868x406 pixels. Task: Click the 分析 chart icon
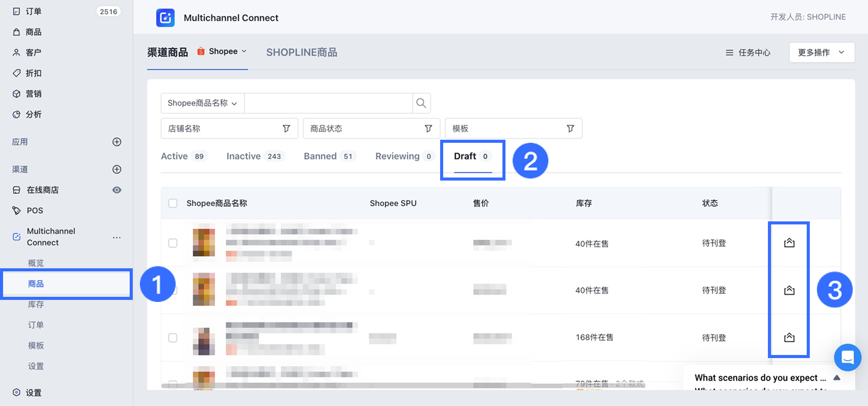click(x=16, y=114)
